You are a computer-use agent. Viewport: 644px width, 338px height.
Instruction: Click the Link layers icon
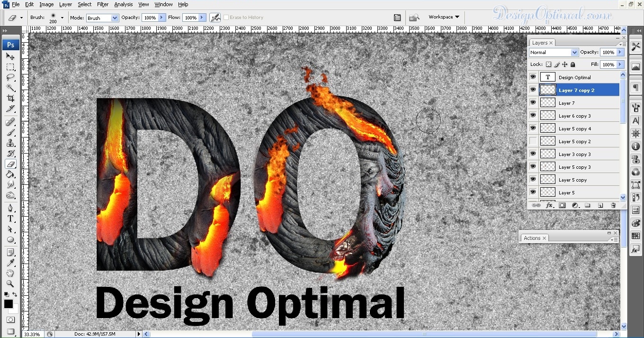[x=536, y=205]
